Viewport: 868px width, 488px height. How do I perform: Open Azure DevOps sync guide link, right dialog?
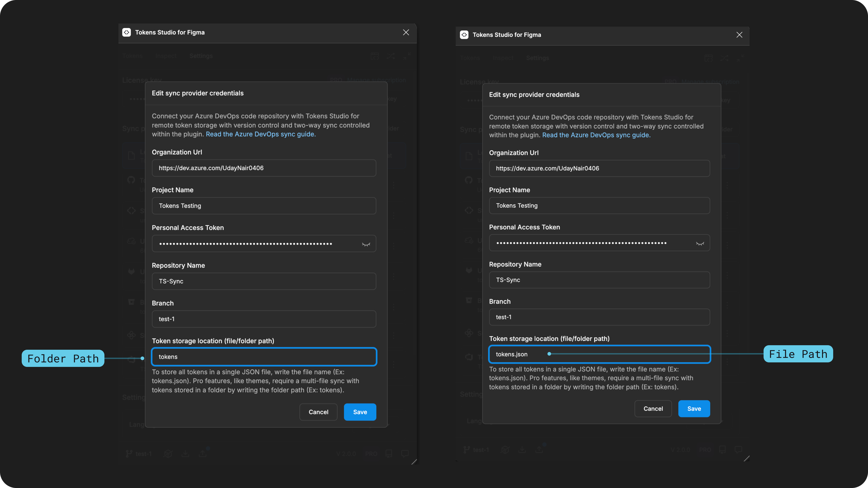click(x=596, y=135)
